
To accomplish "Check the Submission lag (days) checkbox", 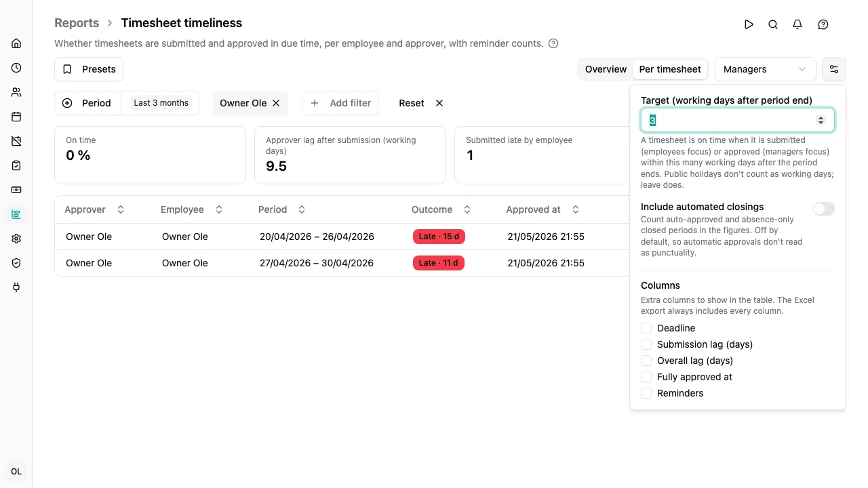I will [x=646, y=344].
